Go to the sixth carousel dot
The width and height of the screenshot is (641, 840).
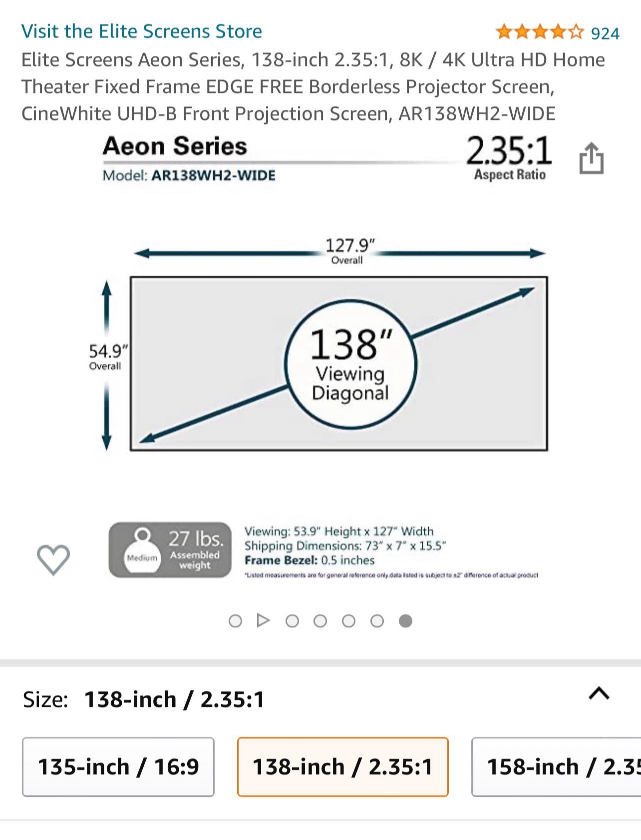[377, 621]
